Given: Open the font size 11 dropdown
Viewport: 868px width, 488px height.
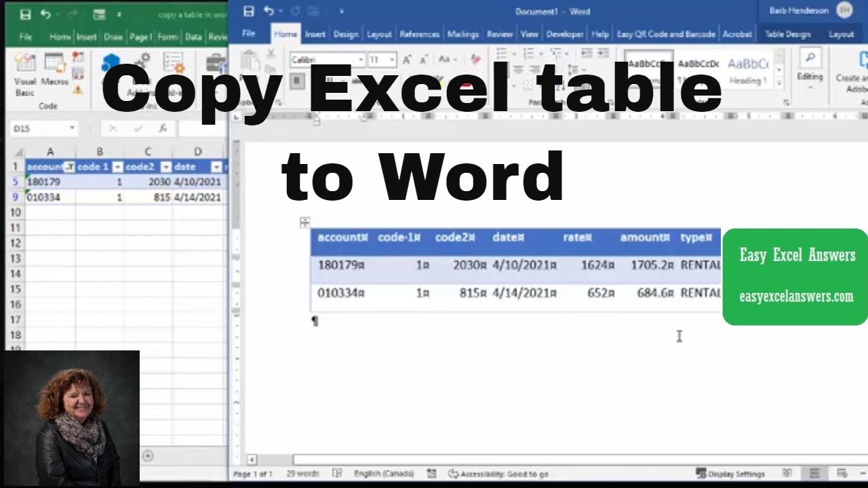Looking at the screenshot, I should tap(393, 60).
